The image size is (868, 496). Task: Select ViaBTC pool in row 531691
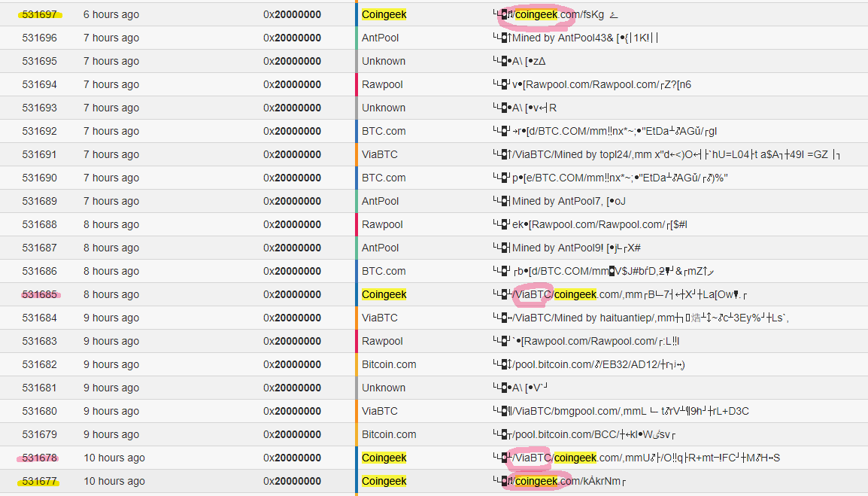pos(380,154)
